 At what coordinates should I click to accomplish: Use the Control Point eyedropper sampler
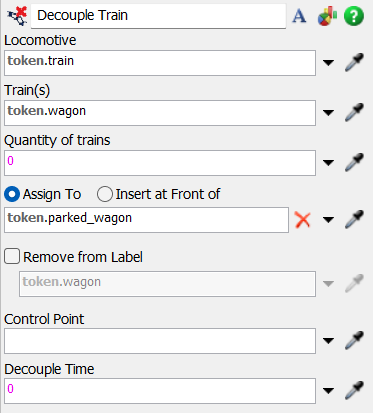pyautogui.click(x=354, y=340)
